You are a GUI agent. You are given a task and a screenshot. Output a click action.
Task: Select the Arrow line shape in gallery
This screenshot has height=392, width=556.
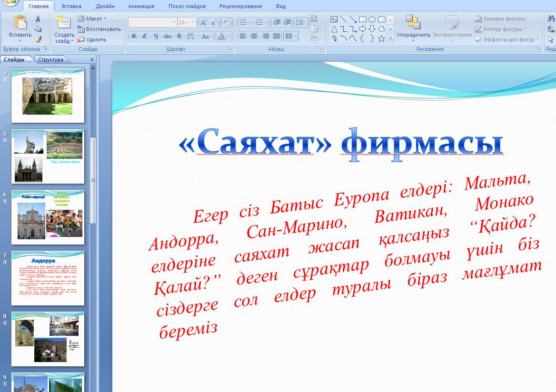point(353,19)
